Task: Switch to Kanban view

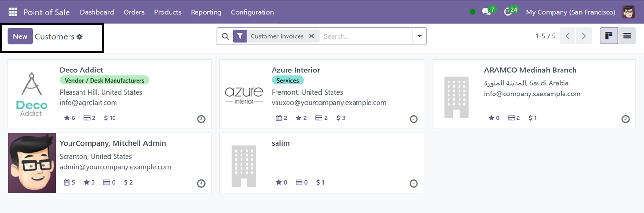Action: point(609,36)
